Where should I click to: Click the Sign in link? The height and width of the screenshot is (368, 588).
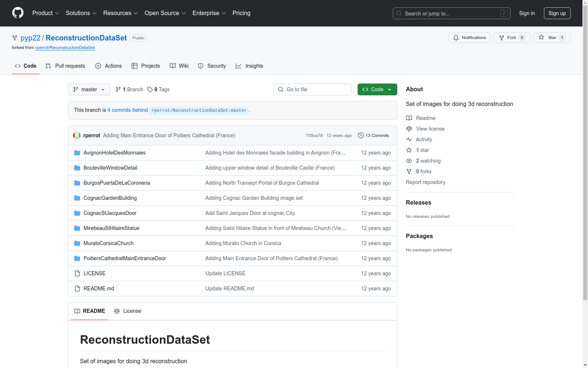527,13
